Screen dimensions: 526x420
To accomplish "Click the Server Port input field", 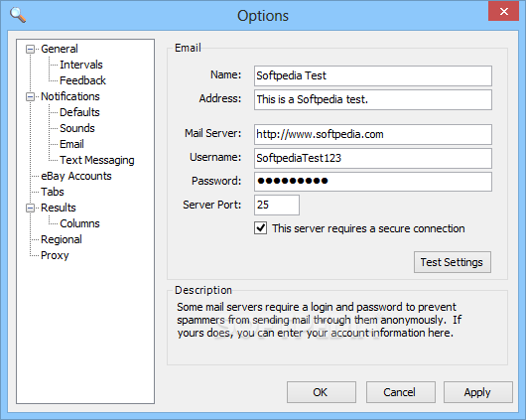I will (x=277, y=205).
